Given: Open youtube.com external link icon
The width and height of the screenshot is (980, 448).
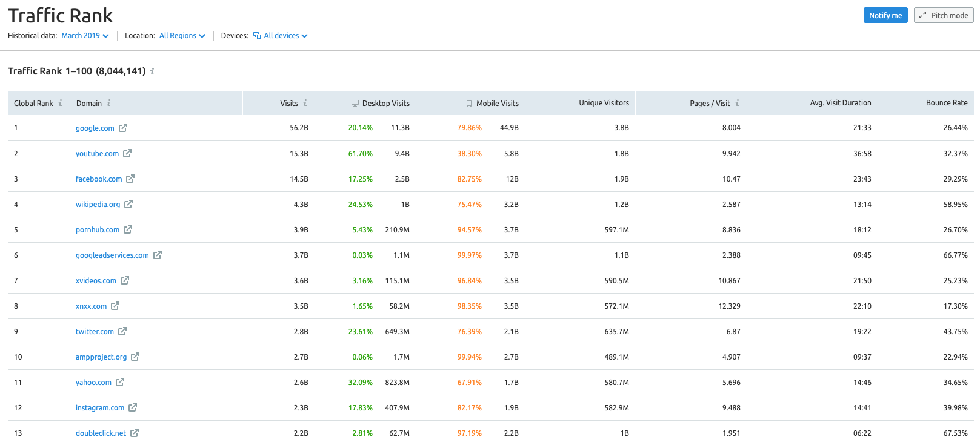Looking at the screenshot, I should (127, 153).
